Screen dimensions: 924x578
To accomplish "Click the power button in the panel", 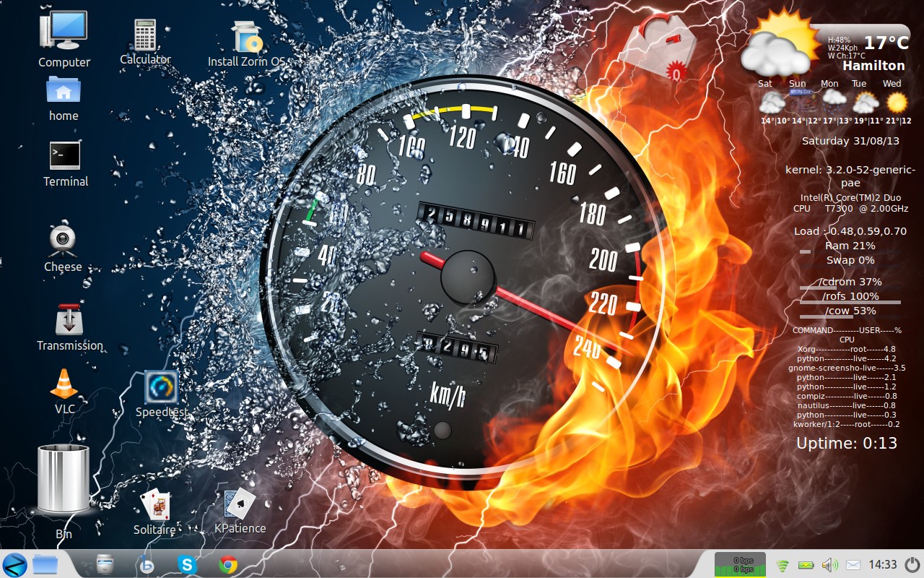I will click(x=912, y=564).
